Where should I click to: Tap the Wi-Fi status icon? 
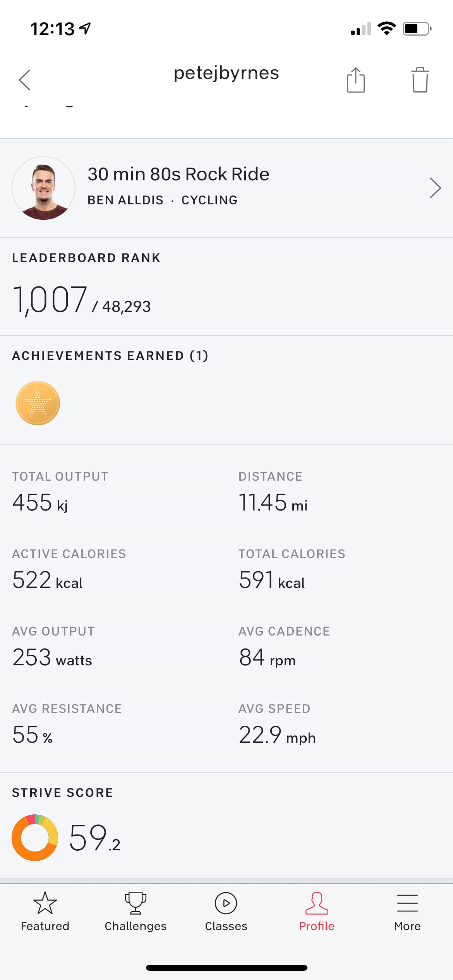386,29
